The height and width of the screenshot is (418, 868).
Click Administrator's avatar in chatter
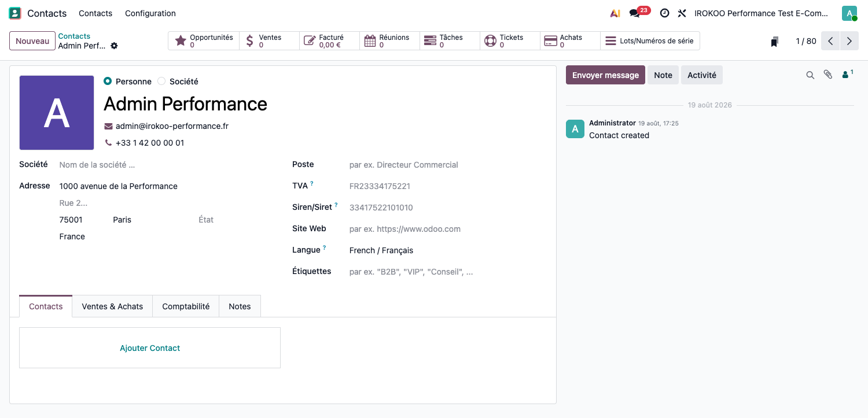(x=575, y=129)
